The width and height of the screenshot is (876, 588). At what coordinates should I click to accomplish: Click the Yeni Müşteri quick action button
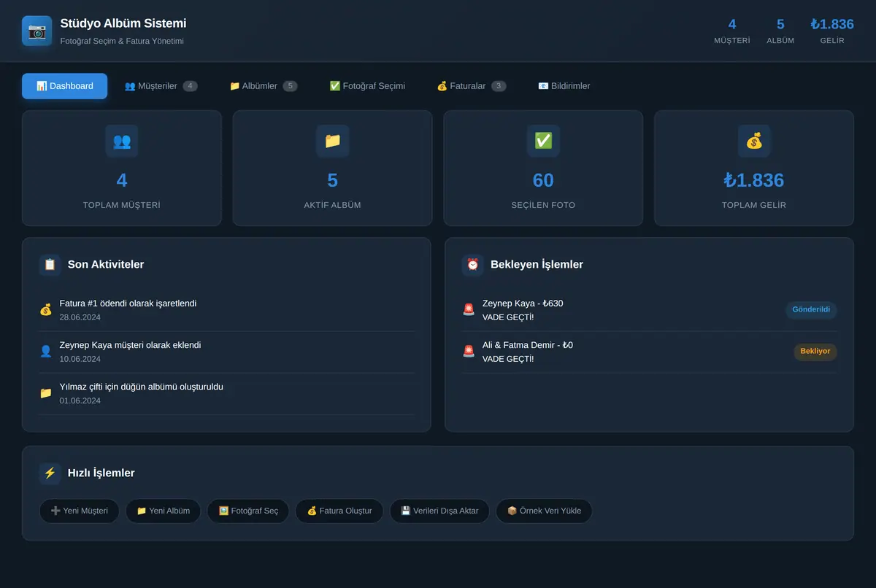[x=79, y=511]
